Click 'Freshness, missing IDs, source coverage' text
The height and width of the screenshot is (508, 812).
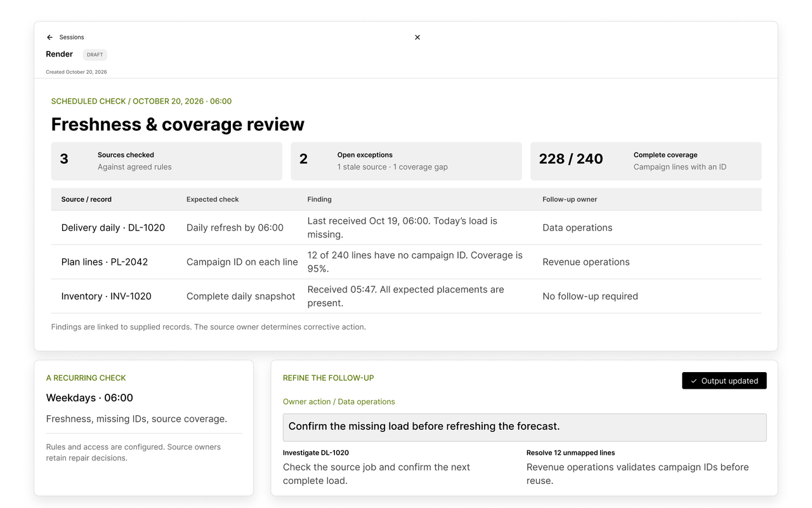(x=136, y=419)
